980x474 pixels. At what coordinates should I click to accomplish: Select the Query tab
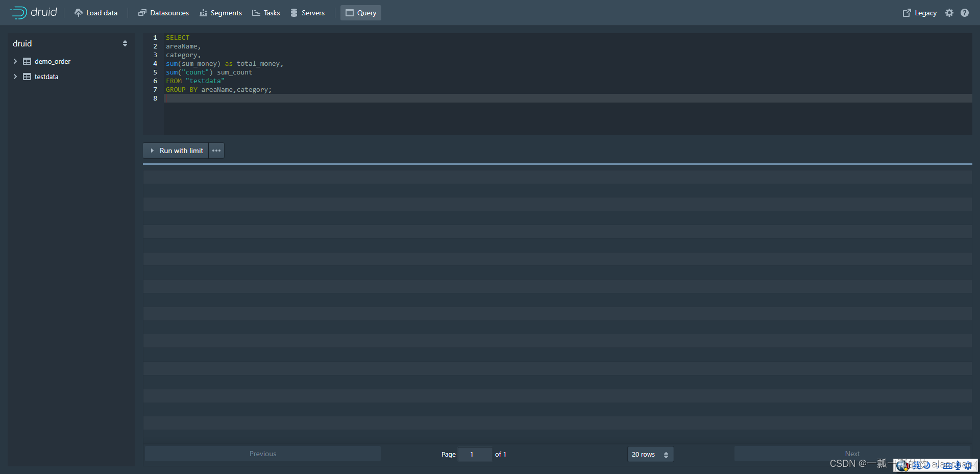click(x=361, y=13)
